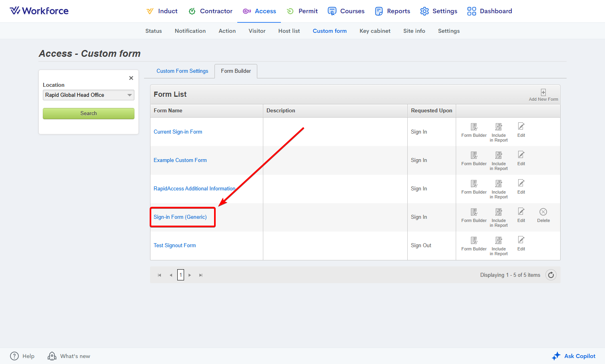Screen dimensions: 605x364
Task: Jump to the last page of results
Action: pyautogui.click(x=201, y=275)
